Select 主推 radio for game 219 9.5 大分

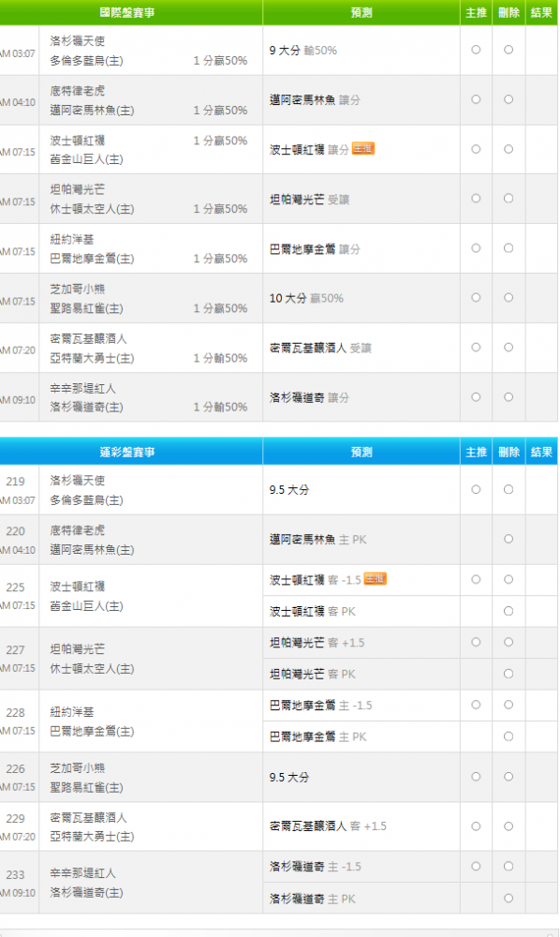[476, 489]
